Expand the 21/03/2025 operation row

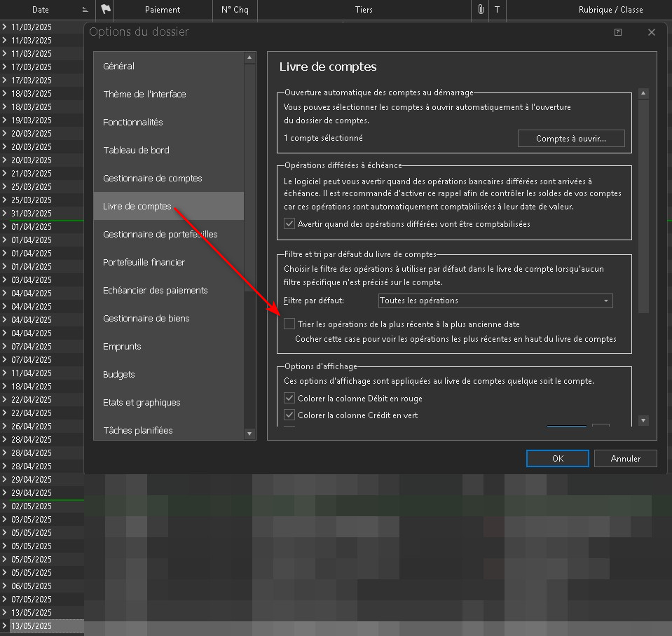click(4, 173)
